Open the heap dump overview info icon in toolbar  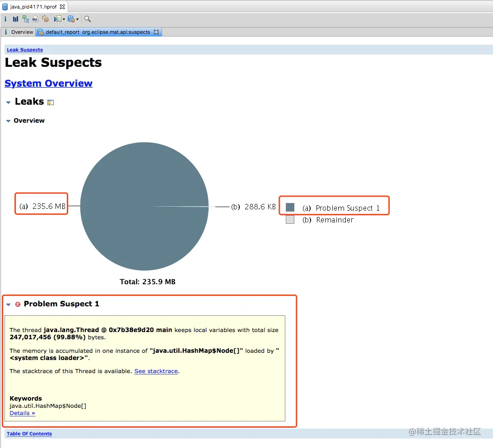[x=5, y=19]
